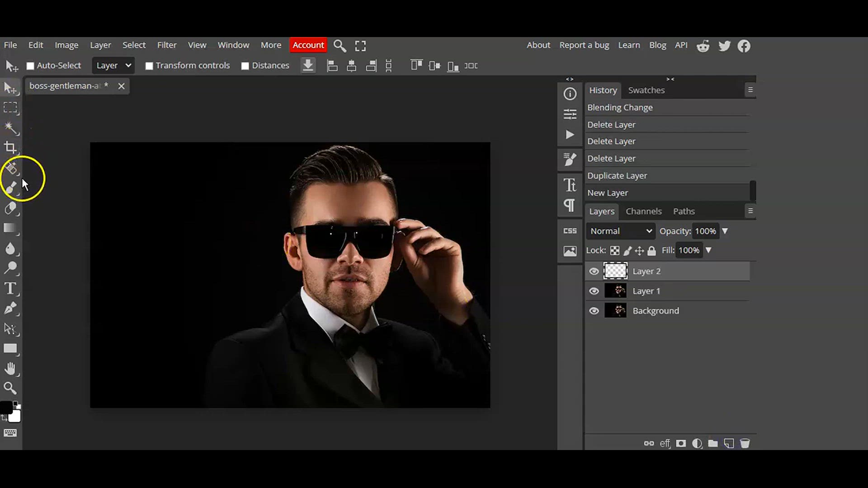868x488 pixels.
Task: Select the Path Select tool
Action: pos(10,328)
